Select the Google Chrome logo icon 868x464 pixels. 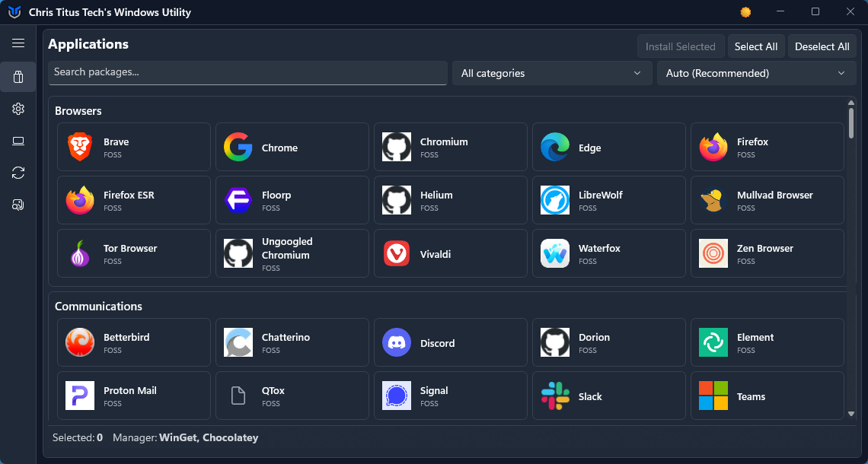click(x=238, y=147)
